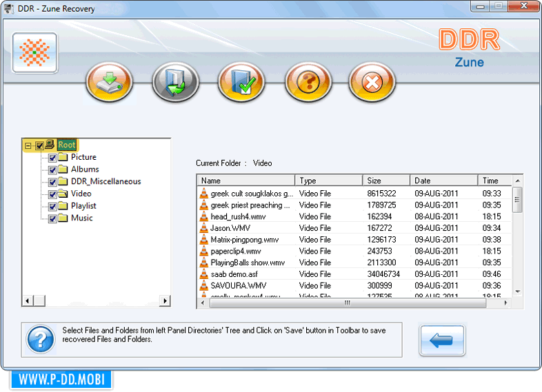Select paperclip4.wmv in file list
The width and height of the screenshot is (542, 392).
(x=354, y=251)
